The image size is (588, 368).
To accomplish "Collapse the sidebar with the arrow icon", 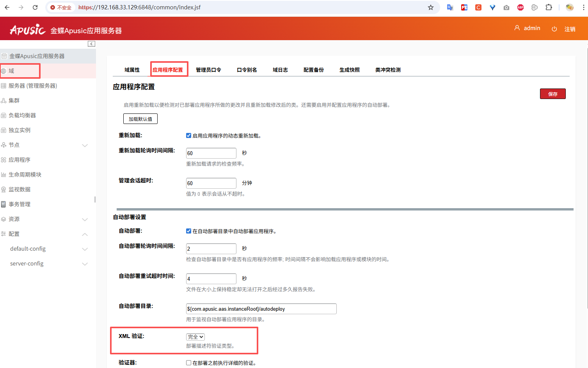I will 91,44.
